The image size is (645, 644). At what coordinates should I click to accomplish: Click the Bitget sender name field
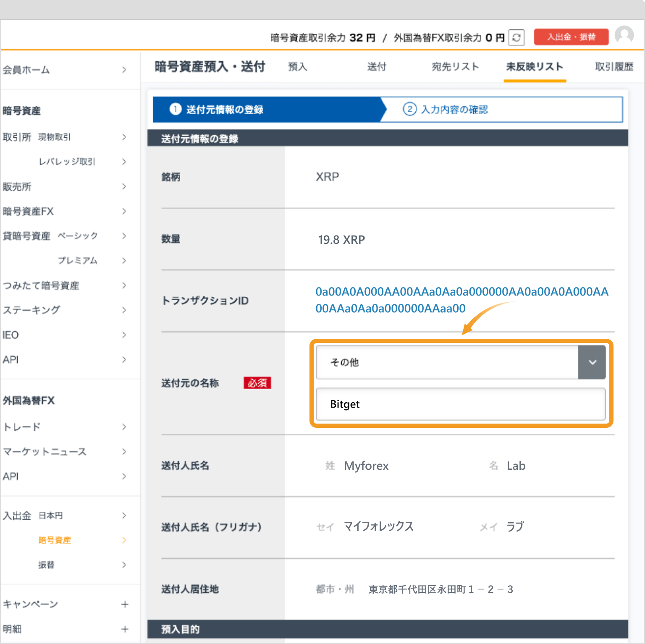(x=460, y=404)
